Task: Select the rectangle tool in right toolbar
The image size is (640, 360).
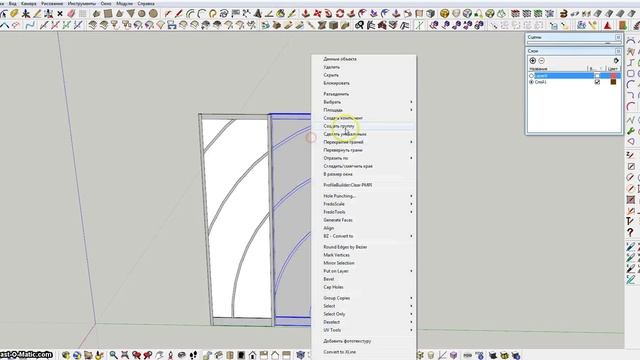Action: [631, 73]
